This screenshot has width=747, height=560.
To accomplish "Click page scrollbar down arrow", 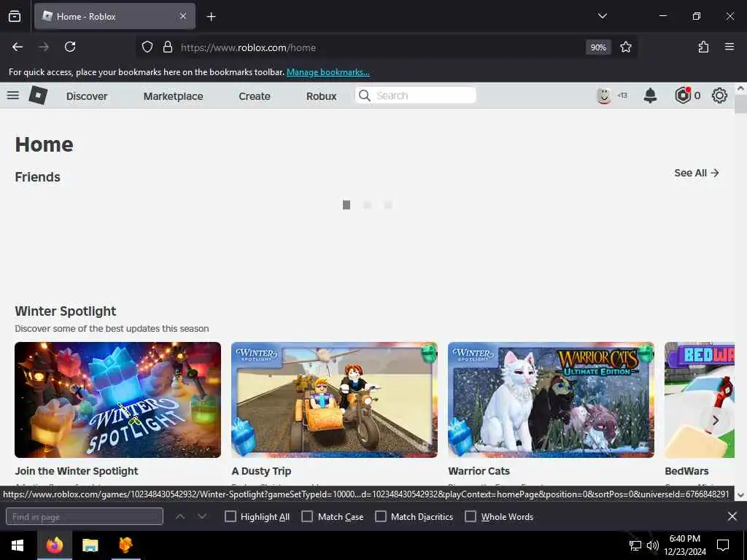I will click(740, 495).
